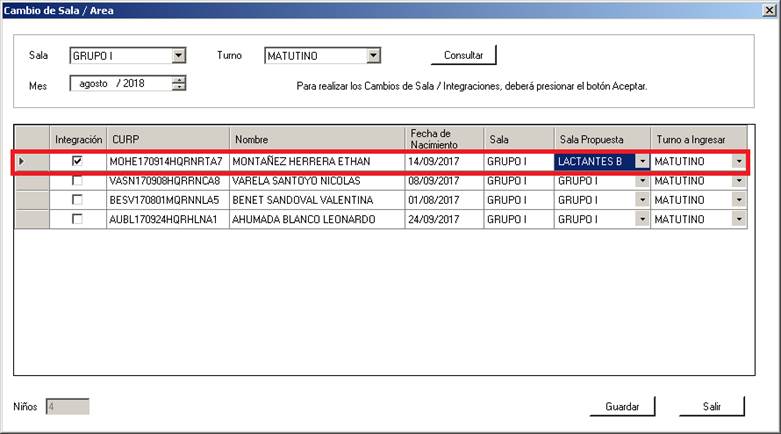The image size is (781, 434).
Task: Open the Sala dropdown showing GRUPO I
Action: [179, 57]
